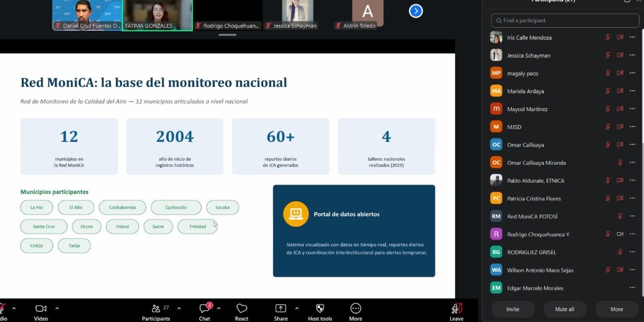Image resolution: width=644 pixels, height=322 pixels.
Task: Click Patricia Cristina Flores's camera-off icon
Action: coord(620,198)
